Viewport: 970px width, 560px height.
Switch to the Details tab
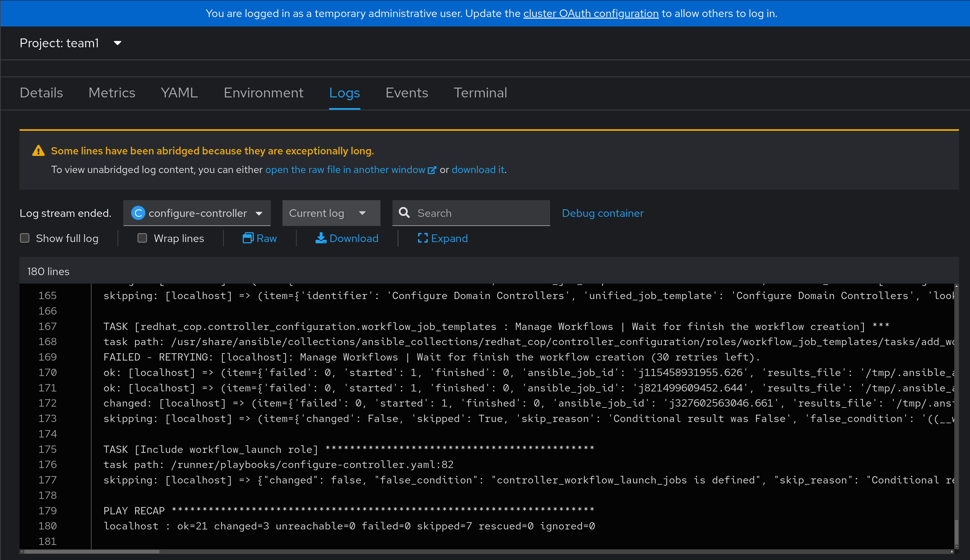click(x=41, y=93)
